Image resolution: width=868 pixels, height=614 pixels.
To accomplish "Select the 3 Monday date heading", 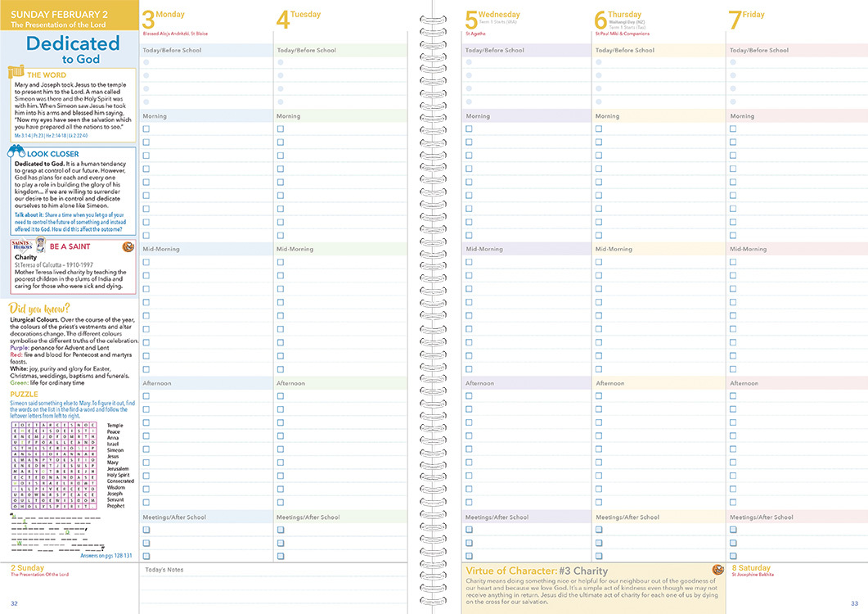I will pyautogui.click(x=164, y=19).
